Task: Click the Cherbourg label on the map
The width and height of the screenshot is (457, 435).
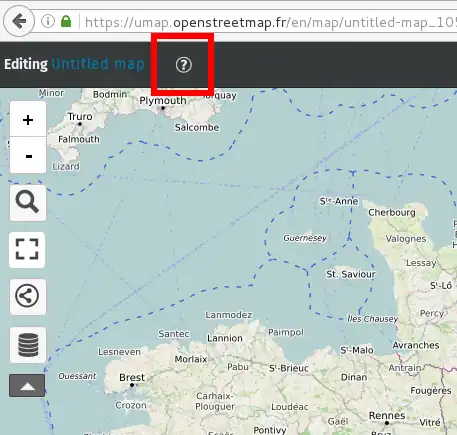Action: click(392, 213)
